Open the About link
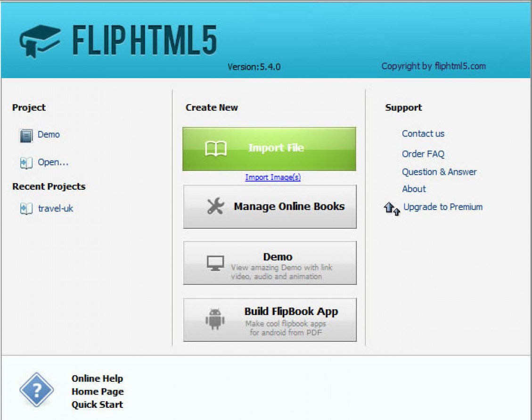Image resolution: width=532 pixels, height=420 pixels. [414, 189]
